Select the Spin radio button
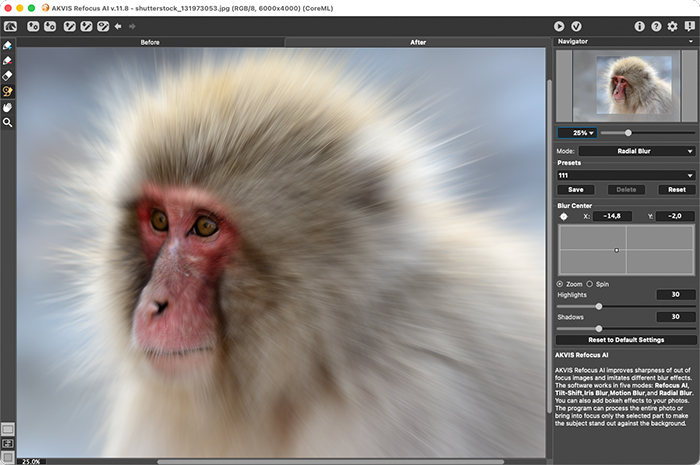 pyautogui.click(x=589, y=284)
